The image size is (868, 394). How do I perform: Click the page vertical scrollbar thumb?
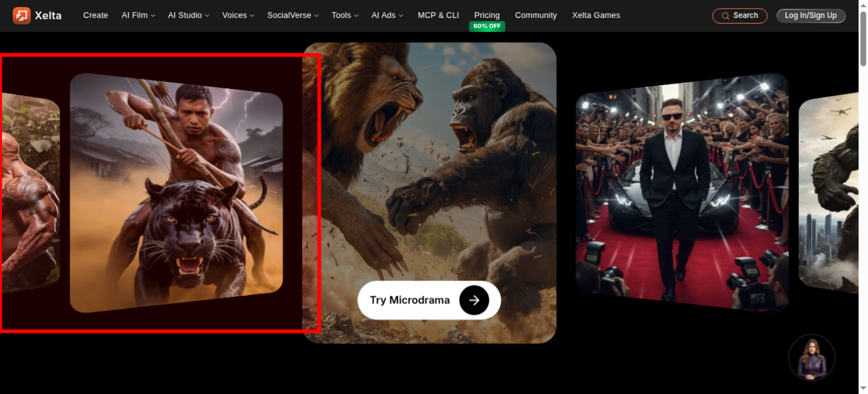click(863, 39)
